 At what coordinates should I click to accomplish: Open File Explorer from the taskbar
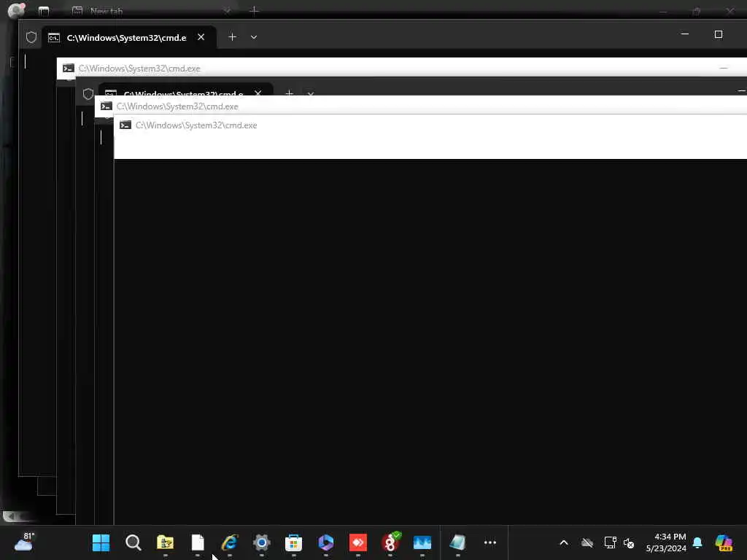click(166, 542)
